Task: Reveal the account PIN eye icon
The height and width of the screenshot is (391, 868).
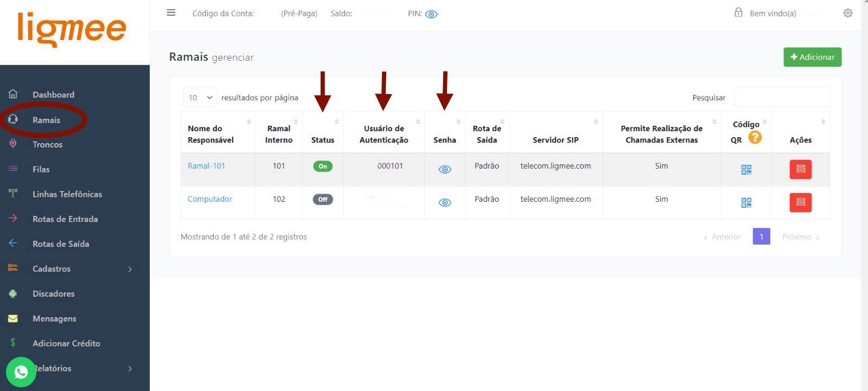Action: 431,14
